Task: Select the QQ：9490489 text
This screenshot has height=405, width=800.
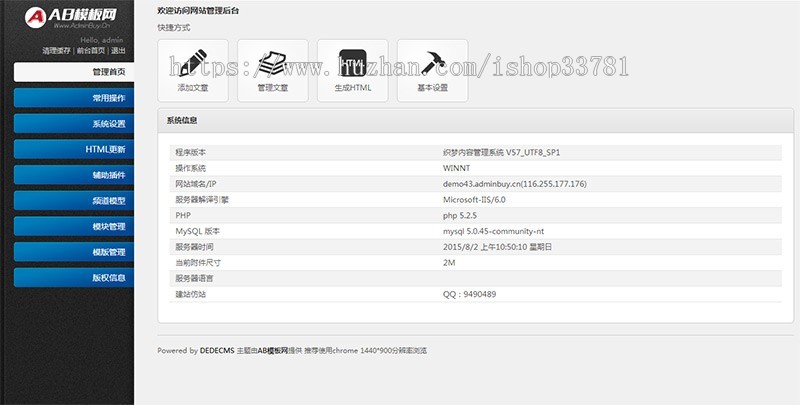Action: coord(469,295)
